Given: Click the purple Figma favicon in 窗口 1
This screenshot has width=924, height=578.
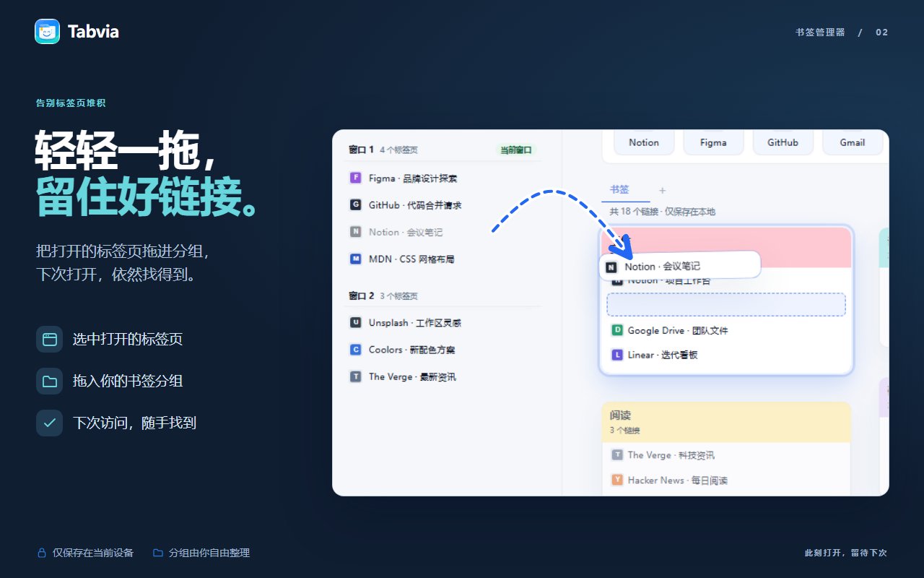Looking at the screenshot, I should pos(355,178).
